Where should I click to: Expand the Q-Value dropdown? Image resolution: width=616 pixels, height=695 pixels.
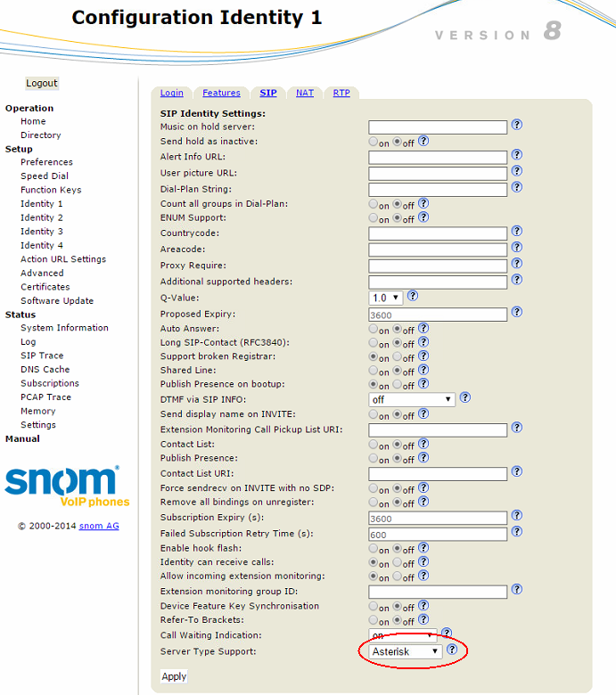pyautogui.click(x=385, y=298)
